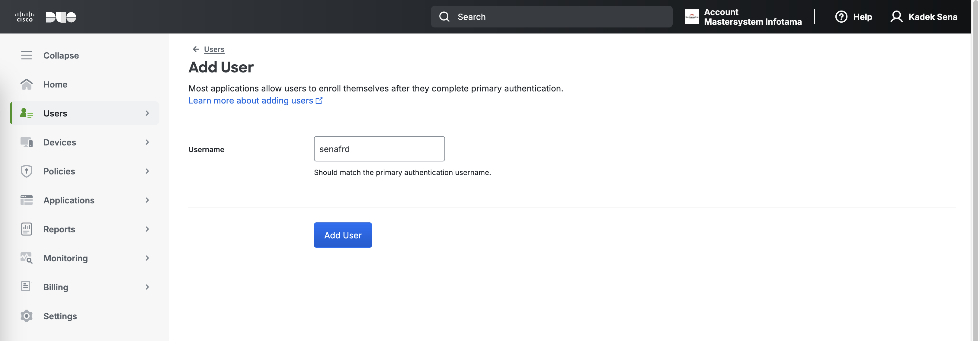Open Kadek Sena user account menu
The height and width of the screenshot is (341, 980).
pyautogui.click(x=924, y=17)
